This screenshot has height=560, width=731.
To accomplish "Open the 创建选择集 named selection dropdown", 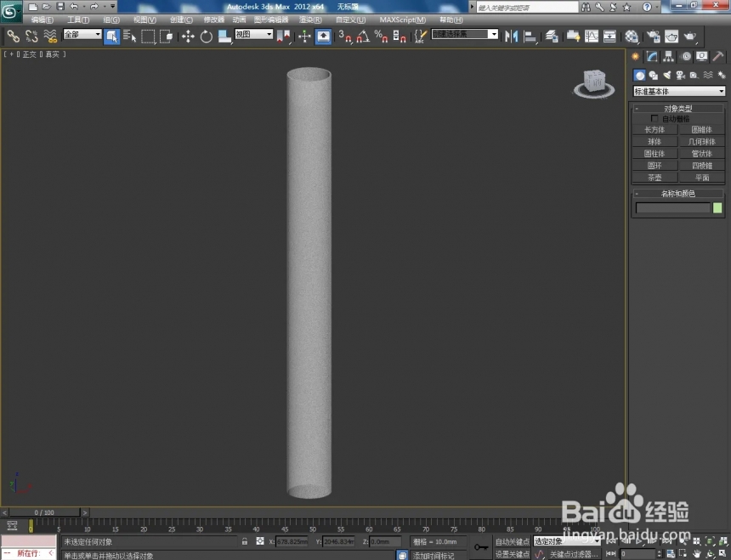I will 465,34.
